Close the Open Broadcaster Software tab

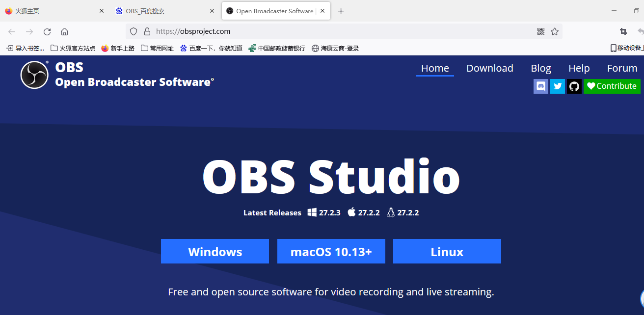(323, 11)
